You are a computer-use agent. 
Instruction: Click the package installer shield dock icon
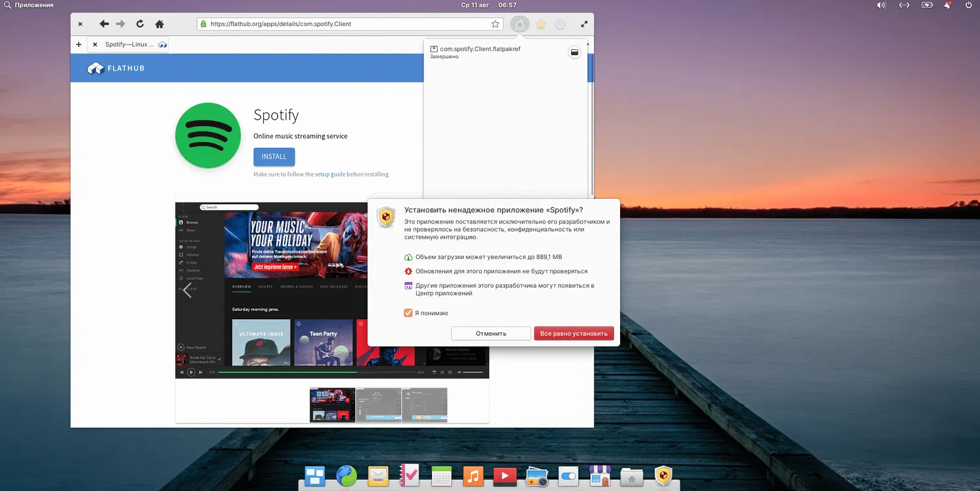[x=663, y=476]
